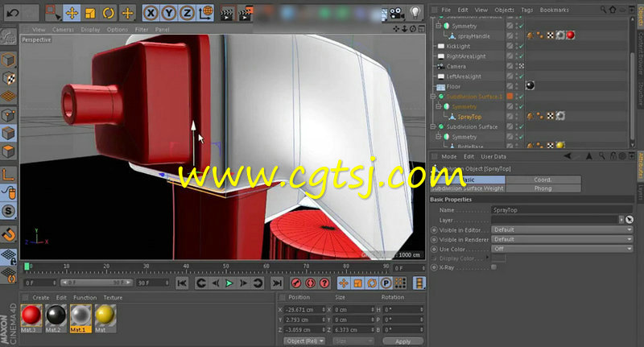644x347 pixels.
Task: Open Visible in Editor dropdown
Action: (x=562, y=230)
